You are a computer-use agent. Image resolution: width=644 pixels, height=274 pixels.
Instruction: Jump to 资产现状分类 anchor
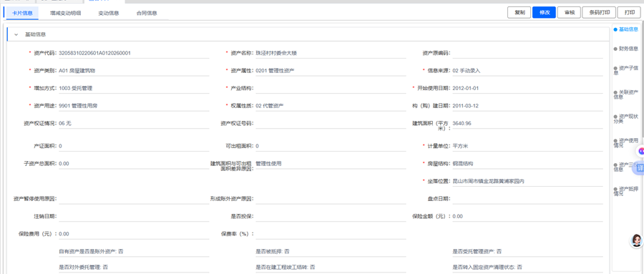pyautogui.click(x=626, y=119)
